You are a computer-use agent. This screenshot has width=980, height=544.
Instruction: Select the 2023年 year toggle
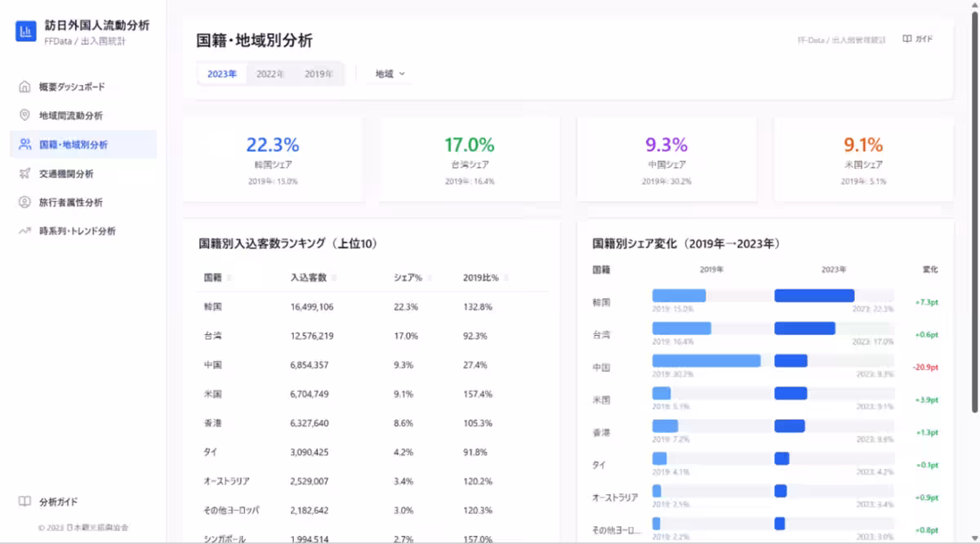[222, 74]
